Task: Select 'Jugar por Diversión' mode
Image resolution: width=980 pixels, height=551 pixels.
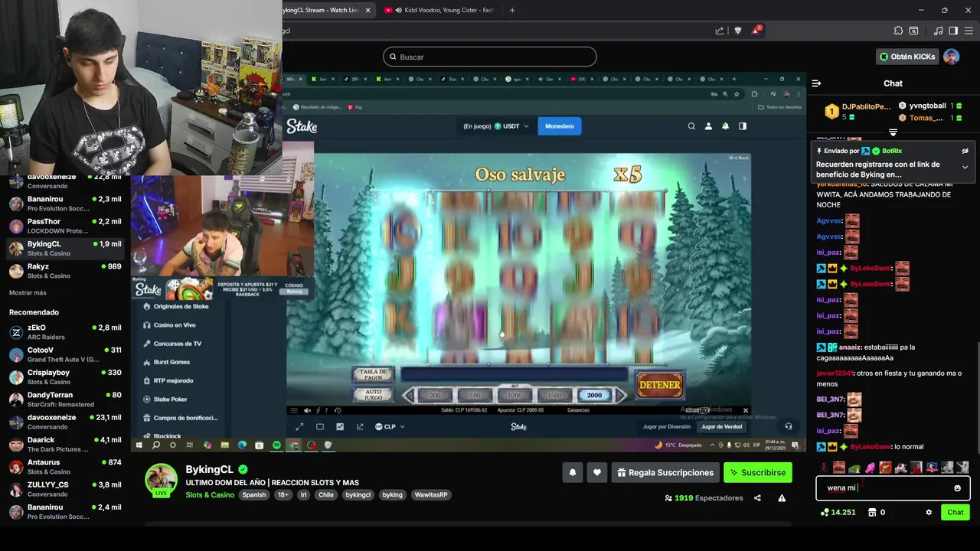Action: point(666,426)
